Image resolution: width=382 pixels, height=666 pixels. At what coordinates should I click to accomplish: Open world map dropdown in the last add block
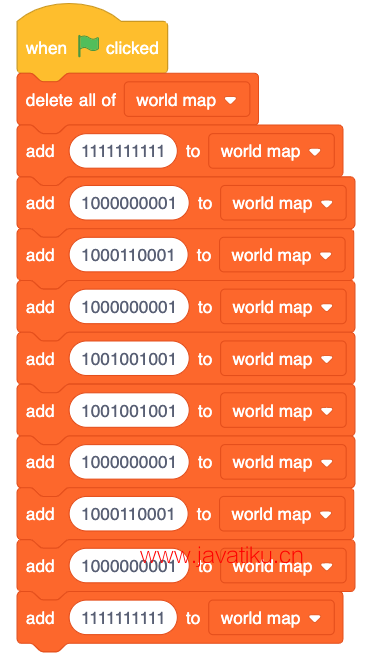271,618
